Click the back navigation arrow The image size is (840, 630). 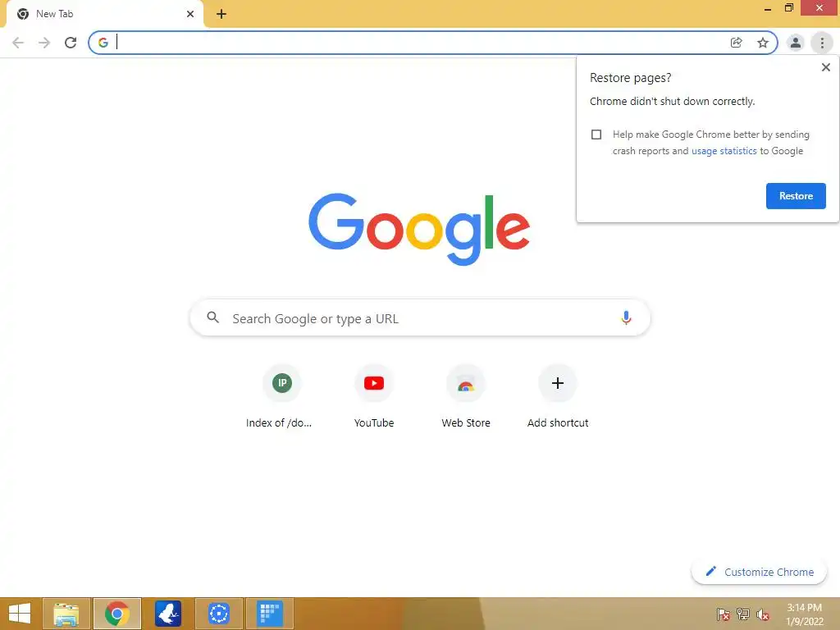pyautogui.click(x=18, y=43)
